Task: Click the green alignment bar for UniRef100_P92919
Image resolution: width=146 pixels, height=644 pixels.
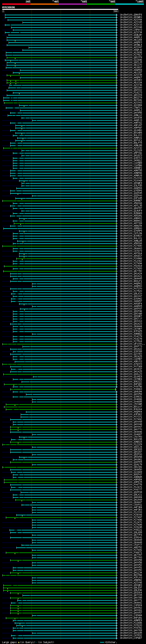Action: (x=60, y=266)
